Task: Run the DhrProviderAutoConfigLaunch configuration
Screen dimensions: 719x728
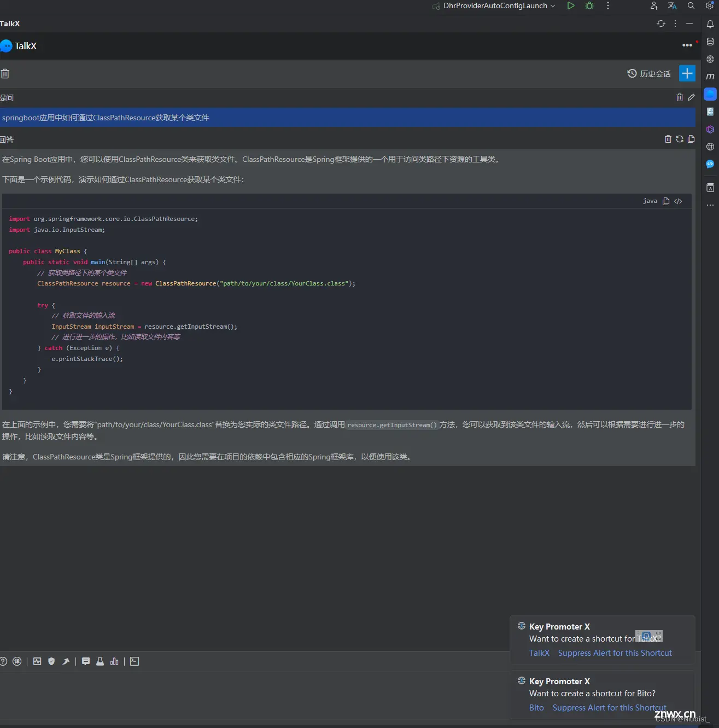Action: (571, 5)
